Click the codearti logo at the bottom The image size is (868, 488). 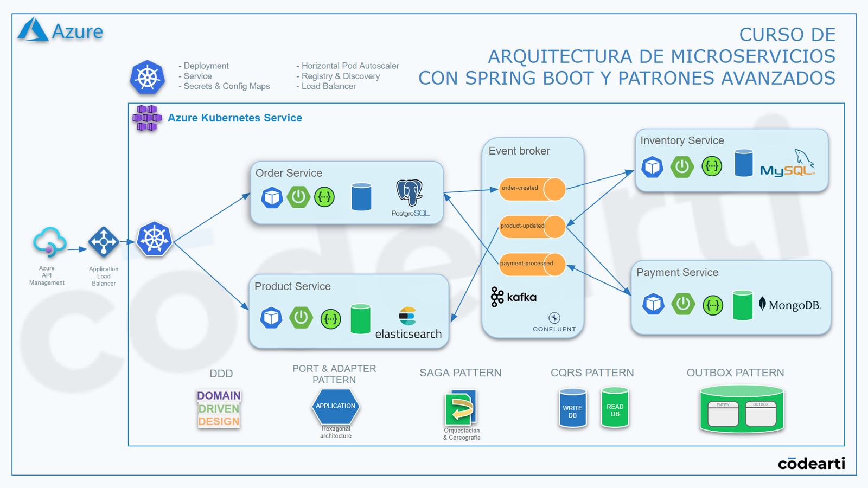click(x=812, y=464)
